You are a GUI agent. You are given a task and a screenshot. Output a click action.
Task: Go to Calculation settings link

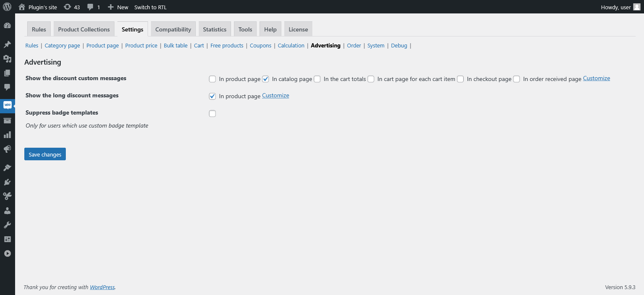pyautogui.click(x=291, y=45)
